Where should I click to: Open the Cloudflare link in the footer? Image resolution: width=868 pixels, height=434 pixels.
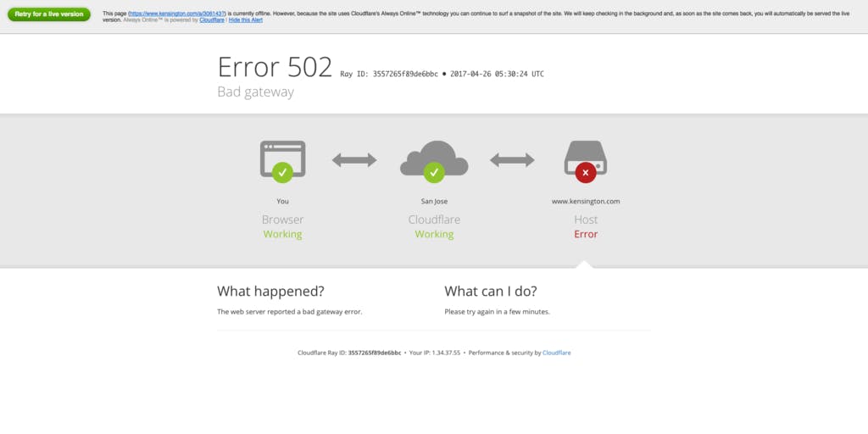coord(556,353)
